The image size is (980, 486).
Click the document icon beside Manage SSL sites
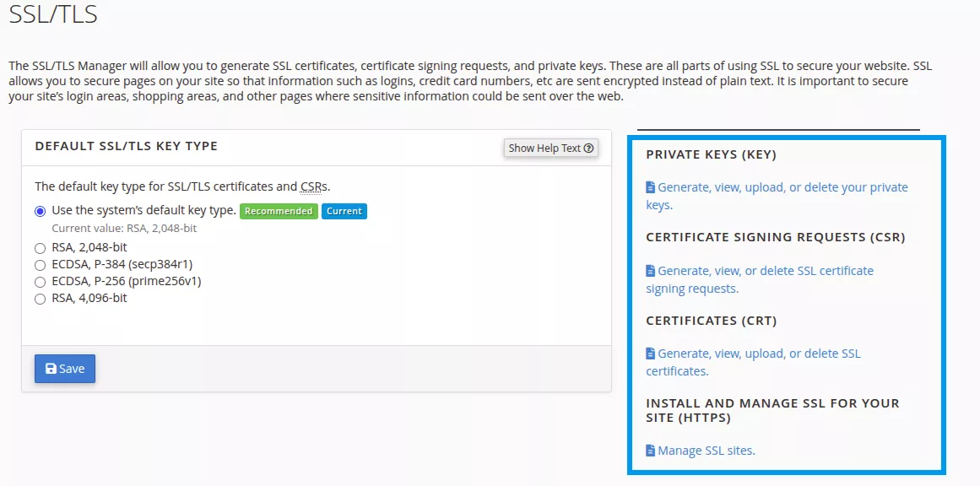651,451
